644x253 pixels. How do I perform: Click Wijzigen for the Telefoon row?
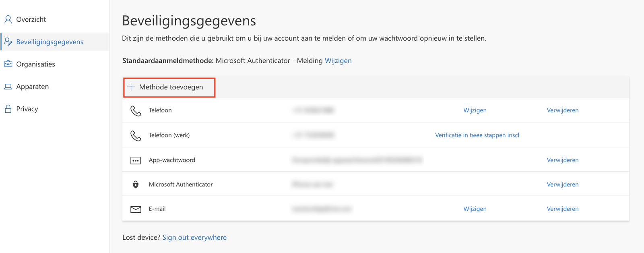pos(475,110)
